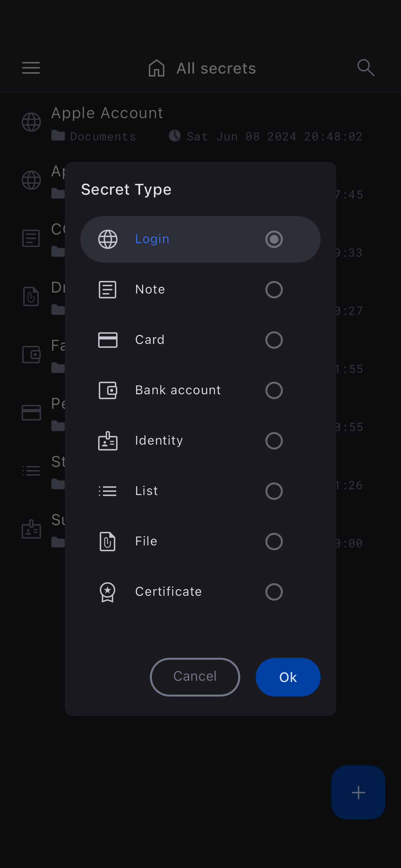Choose the Login secret type option
This screenshot has width=401, height=868.
click(x=200, y=239)
